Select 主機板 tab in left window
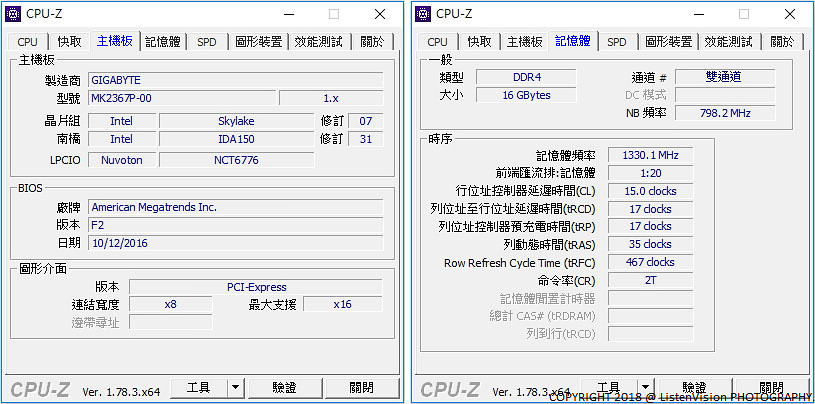815x404 pixels. point(115,41)
